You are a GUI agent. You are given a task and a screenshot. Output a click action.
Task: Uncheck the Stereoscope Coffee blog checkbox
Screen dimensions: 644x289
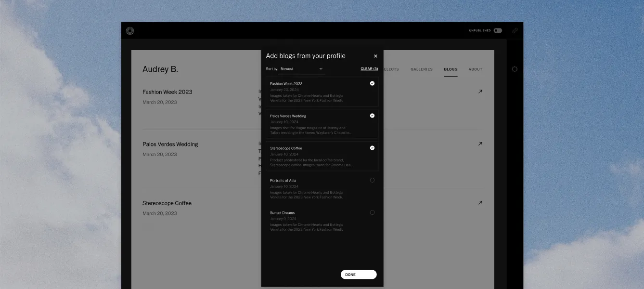[x=372, y=148]
